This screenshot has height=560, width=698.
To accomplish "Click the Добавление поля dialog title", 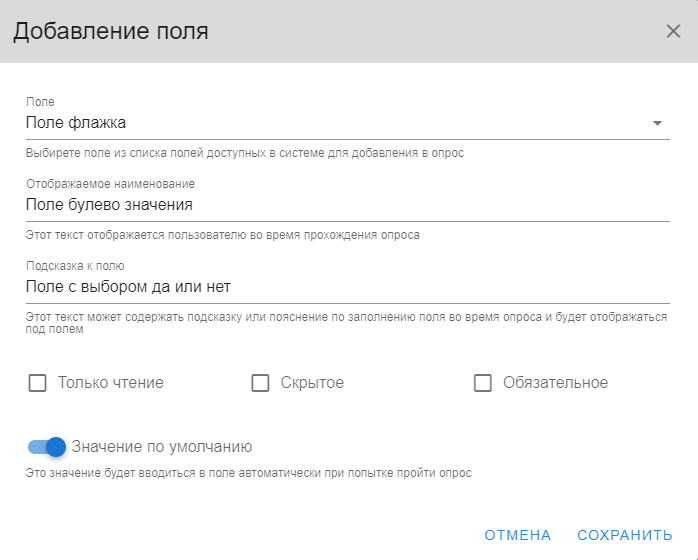I will coord(111,31).
